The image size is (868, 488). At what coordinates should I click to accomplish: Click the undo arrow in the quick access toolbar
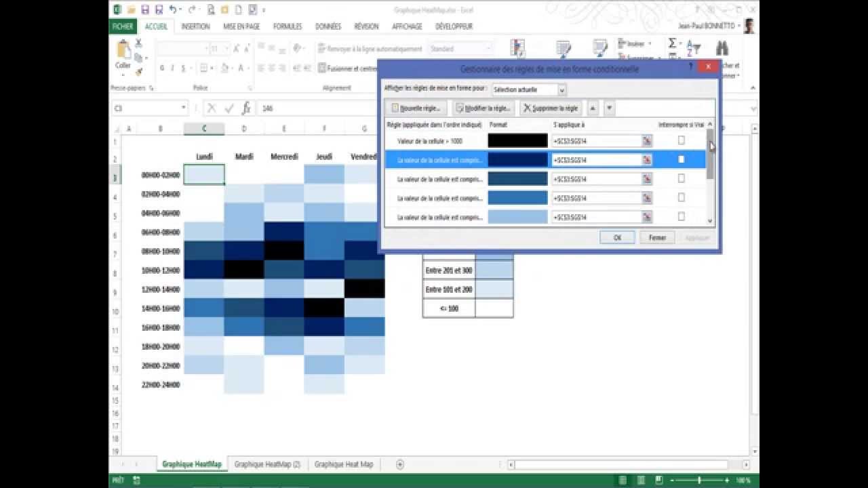coord(174,9)
